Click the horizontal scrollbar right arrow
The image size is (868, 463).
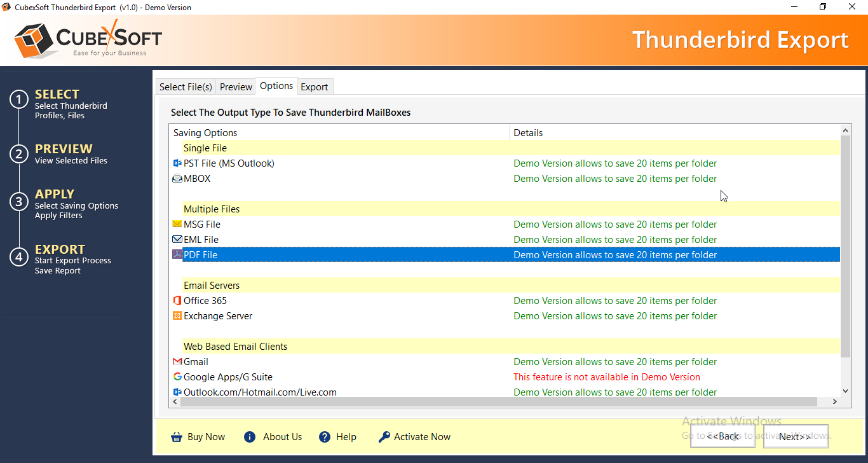click(835, 402)
